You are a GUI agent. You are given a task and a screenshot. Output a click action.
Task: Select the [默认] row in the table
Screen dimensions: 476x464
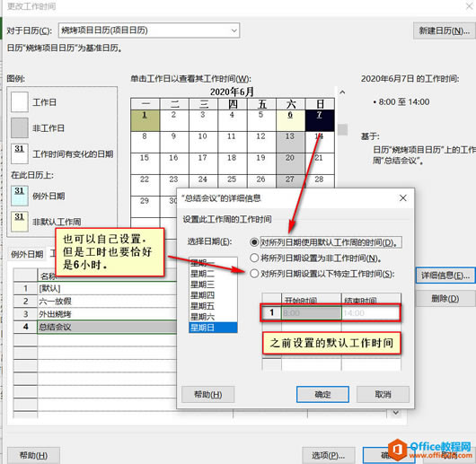[x=107, y=288]
